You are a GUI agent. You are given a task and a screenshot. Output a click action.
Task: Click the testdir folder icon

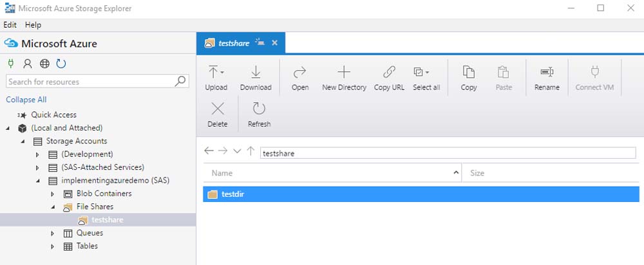coord(213,194)
